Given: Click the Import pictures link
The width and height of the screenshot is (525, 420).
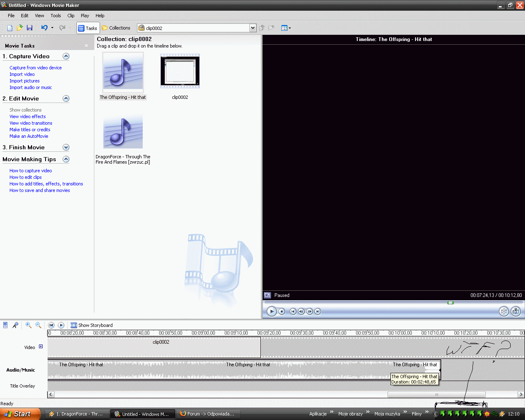Looking at the screenshot, I should click(25, 81).
